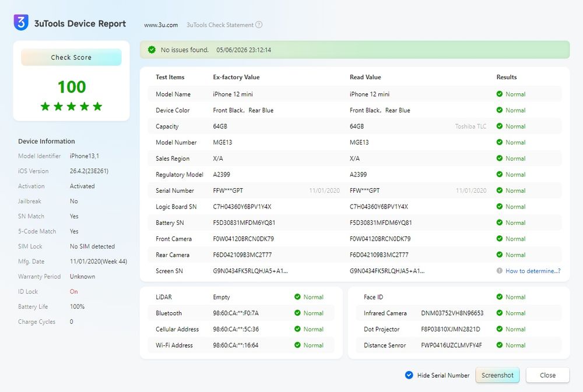The height and width of the screenshot is (392, 583).
Task: Click the Normal check icon for Model Name
Action: [x=500, y=94]
